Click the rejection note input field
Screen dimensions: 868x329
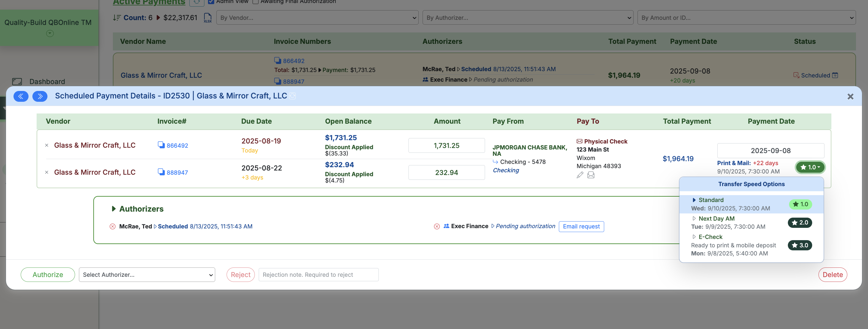[x=318, y=275]
